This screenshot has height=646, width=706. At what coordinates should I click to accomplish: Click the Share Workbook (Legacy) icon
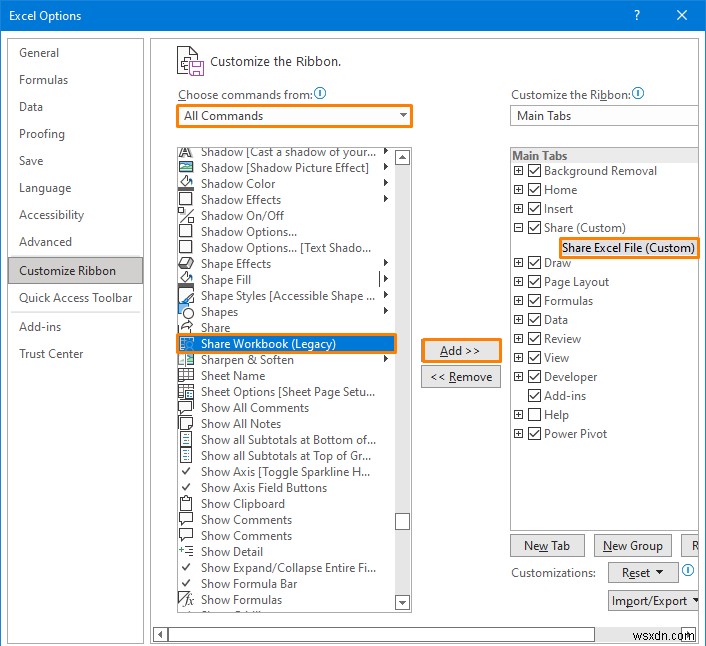click(x=186, y=344)
